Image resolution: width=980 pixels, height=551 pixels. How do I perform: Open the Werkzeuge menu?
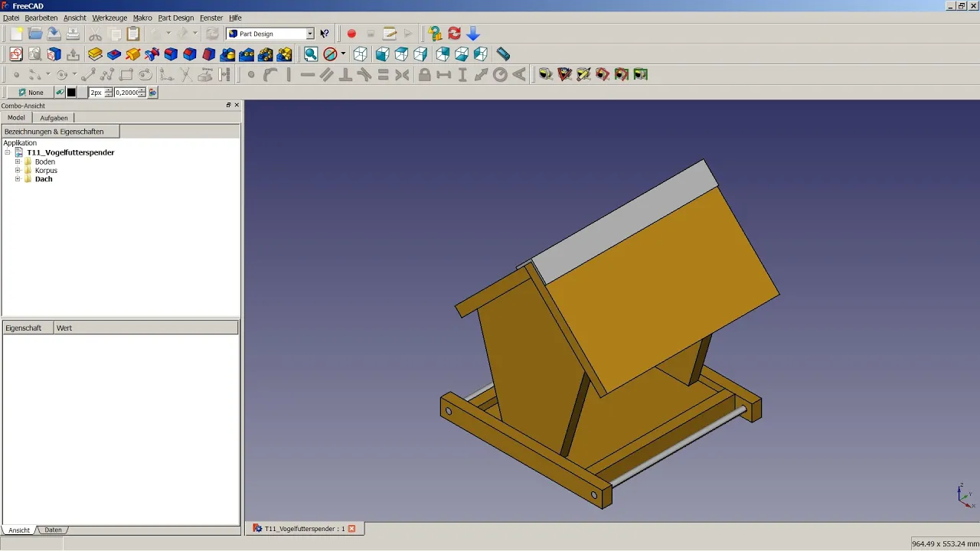click(109, 18)
